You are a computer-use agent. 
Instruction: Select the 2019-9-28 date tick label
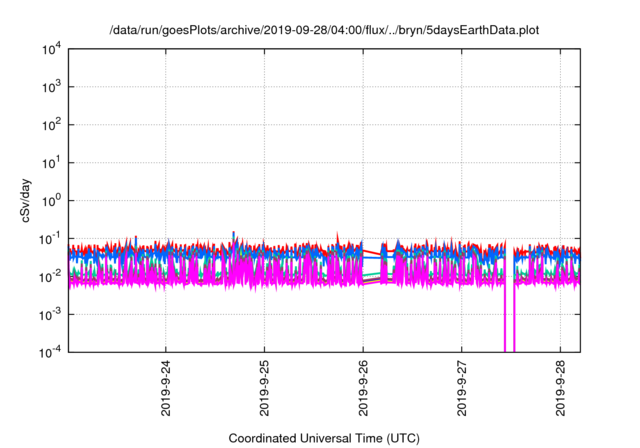560,388
